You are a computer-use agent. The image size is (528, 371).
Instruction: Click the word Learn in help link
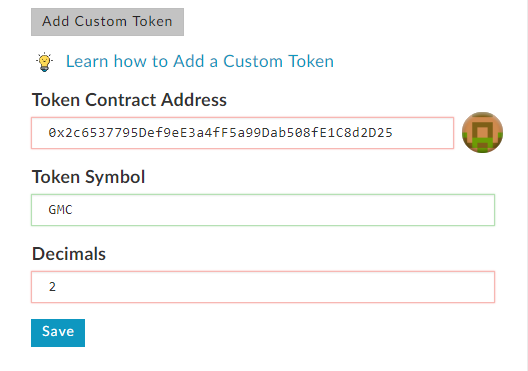[x=87, y=61]
